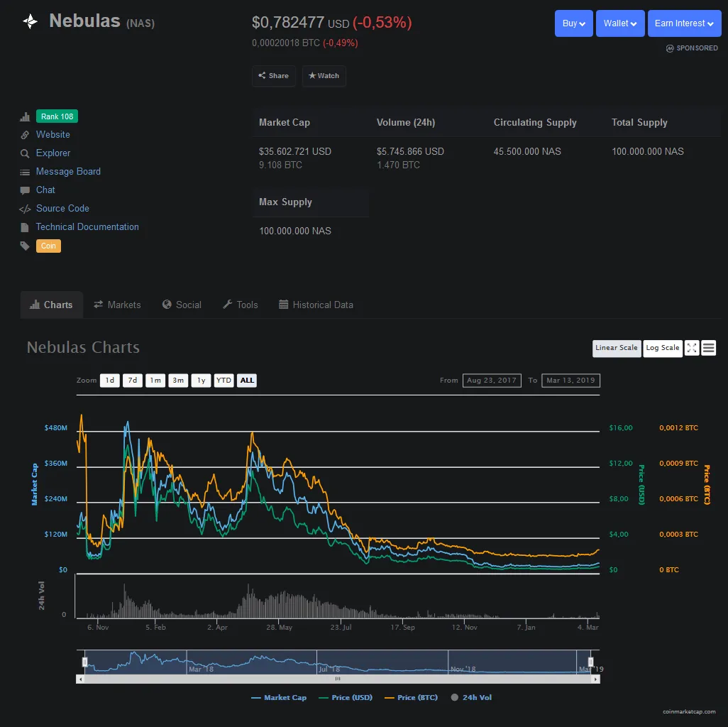Click the Coin tag badge

tap(48, 246)
